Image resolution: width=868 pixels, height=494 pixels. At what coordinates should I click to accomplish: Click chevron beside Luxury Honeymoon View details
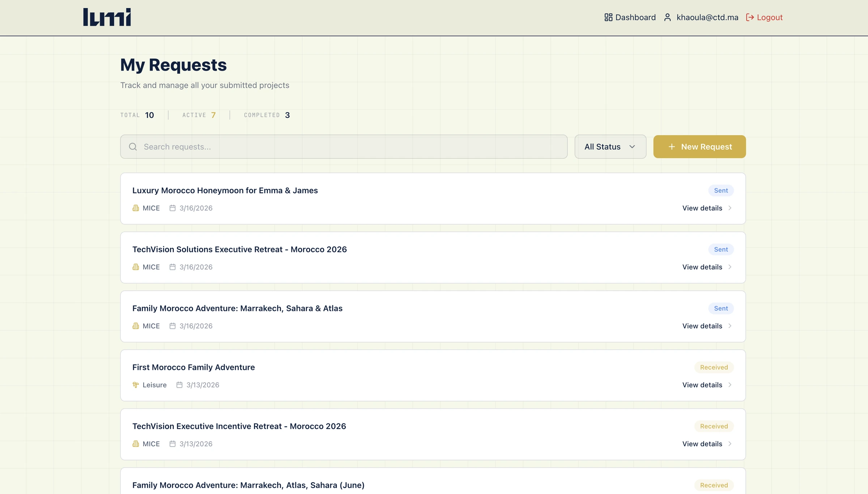click(x=730, y=208)
